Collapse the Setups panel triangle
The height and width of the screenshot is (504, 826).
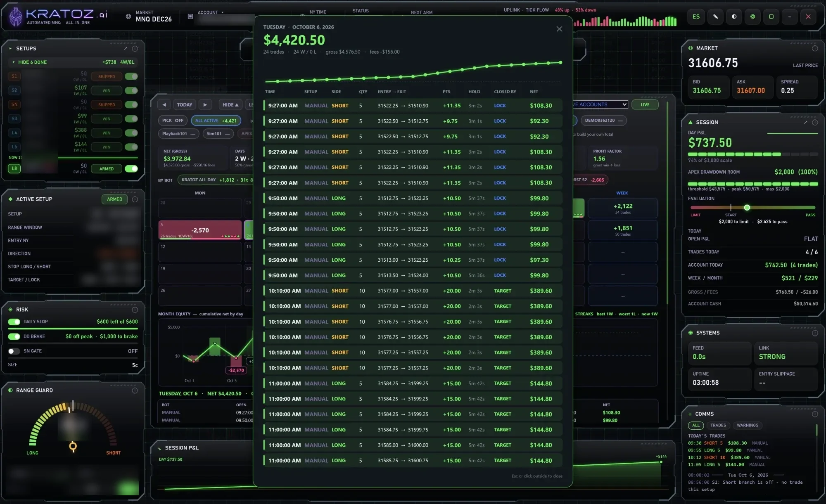(10, 49)
